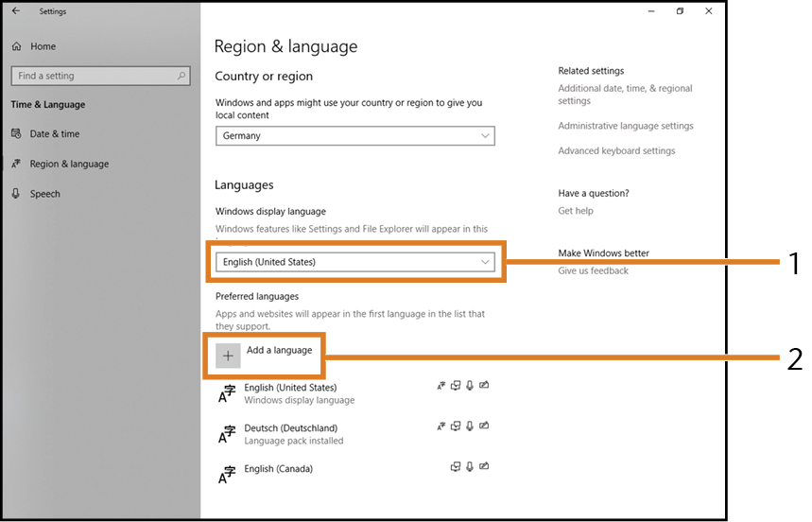Click the plus icon to add a language
This screenshot has height=522, width=812.
coord(228,356)
